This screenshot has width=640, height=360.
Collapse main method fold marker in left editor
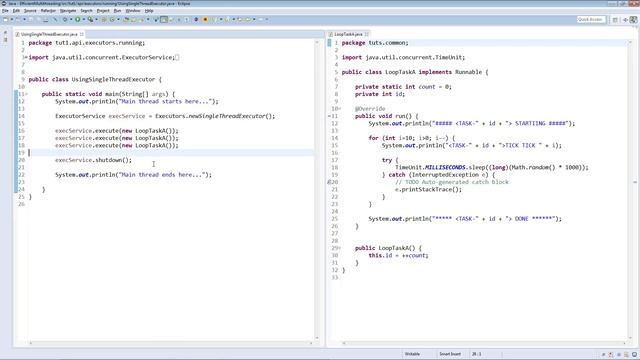(27, 94)
